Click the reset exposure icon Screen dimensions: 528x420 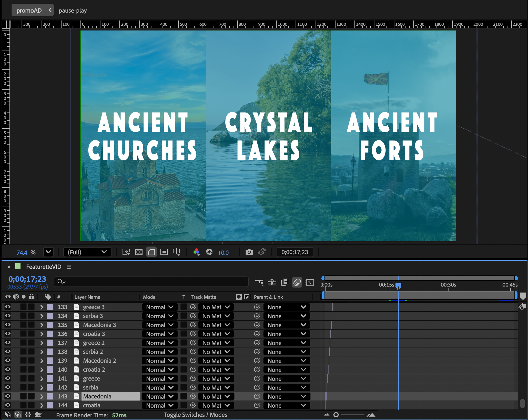point(209,252)
